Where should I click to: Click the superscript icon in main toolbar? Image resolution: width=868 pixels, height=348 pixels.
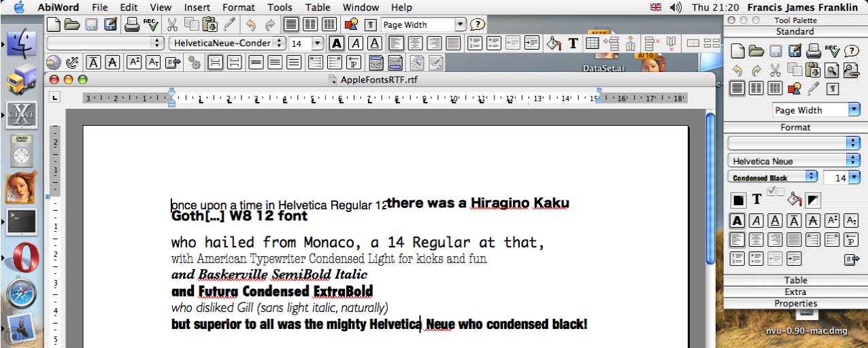pyautogui.click(x=134, y=63)
